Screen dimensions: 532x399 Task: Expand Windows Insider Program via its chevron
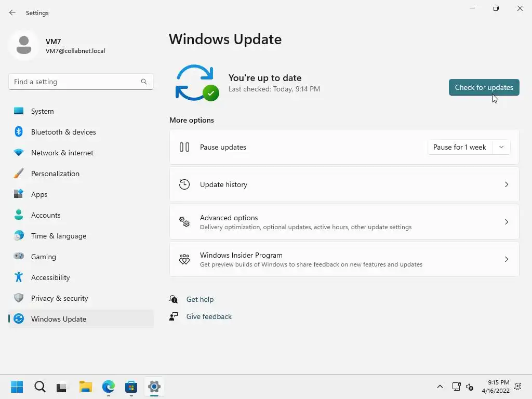[x=506, y=259]
